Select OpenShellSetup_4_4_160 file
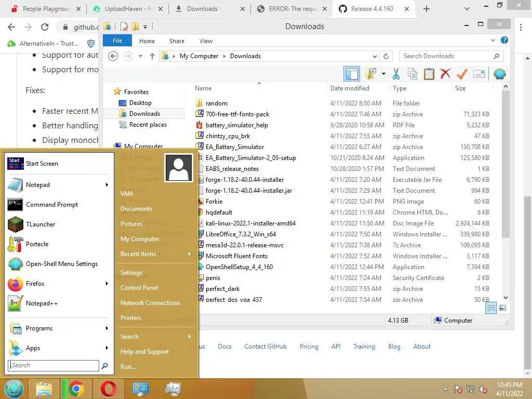Image resolution: width=532 pixels, height=399 pixels. 239,267
